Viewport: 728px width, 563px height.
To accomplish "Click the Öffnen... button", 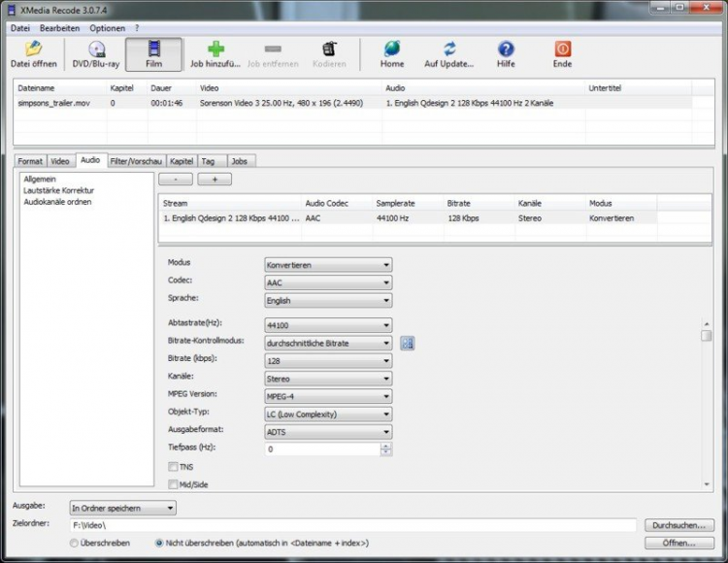I will (x=678, y=544).
